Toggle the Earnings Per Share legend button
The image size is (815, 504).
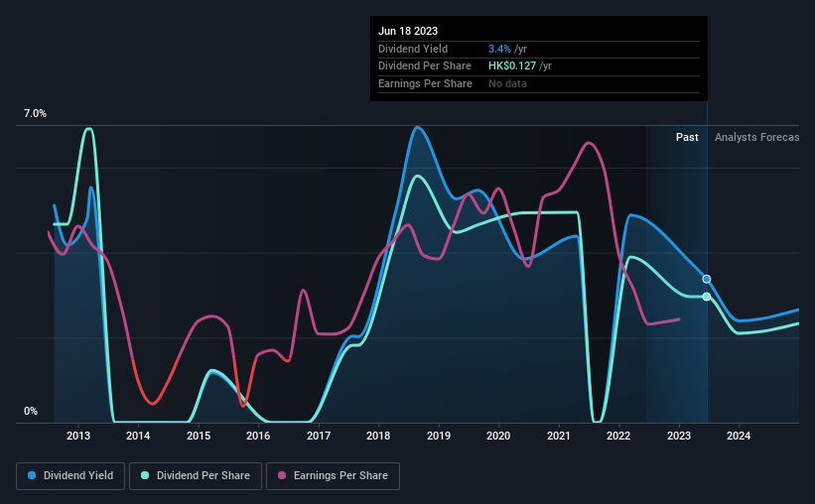point(333,476)
